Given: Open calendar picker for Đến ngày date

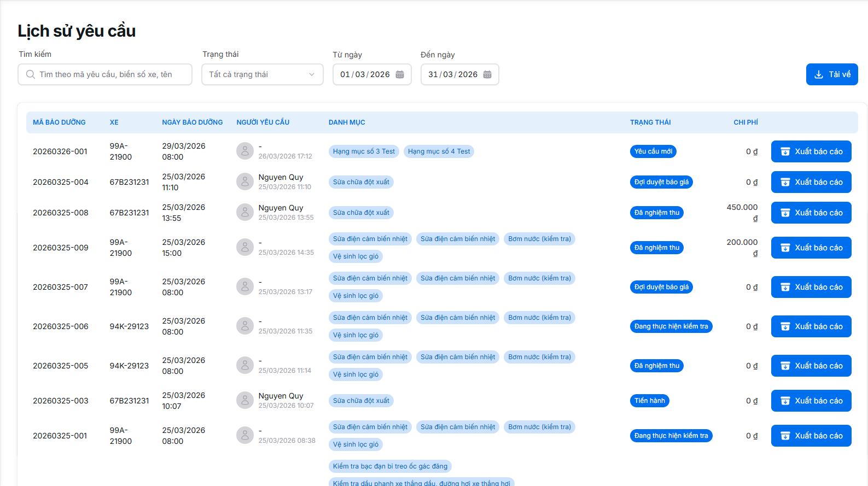Looking at the screenshot, I should click(487, 74).
